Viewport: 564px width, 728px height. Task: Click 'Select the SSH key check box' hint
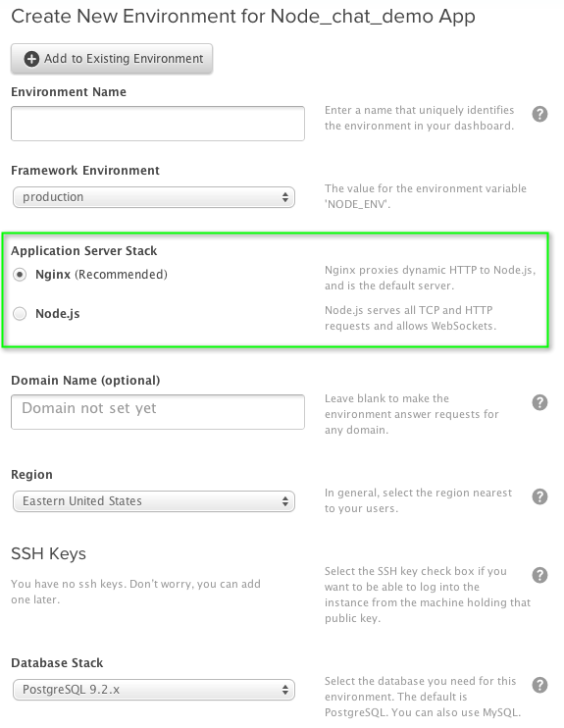pos(428,595)
